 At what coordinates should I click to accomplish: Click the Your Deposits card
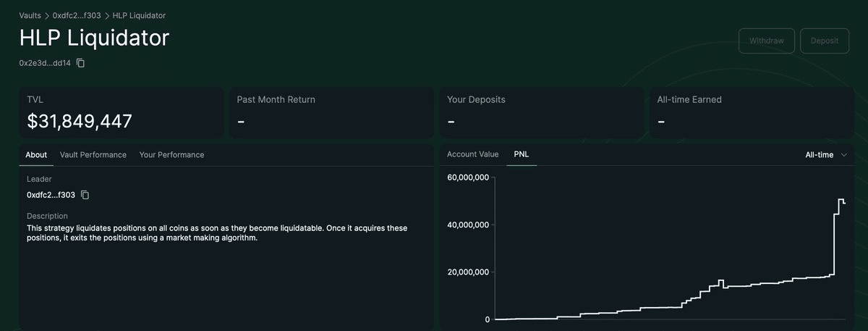pos(541,112)
